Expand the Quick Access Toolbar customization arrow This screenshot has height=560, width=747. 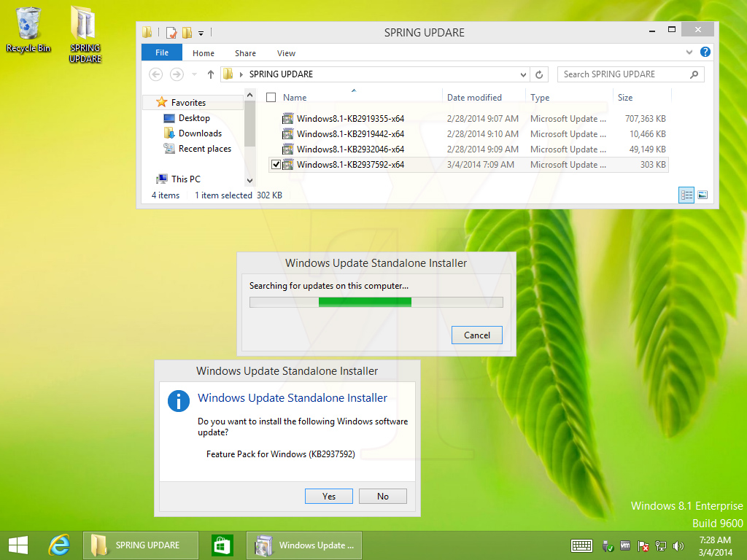201,32
